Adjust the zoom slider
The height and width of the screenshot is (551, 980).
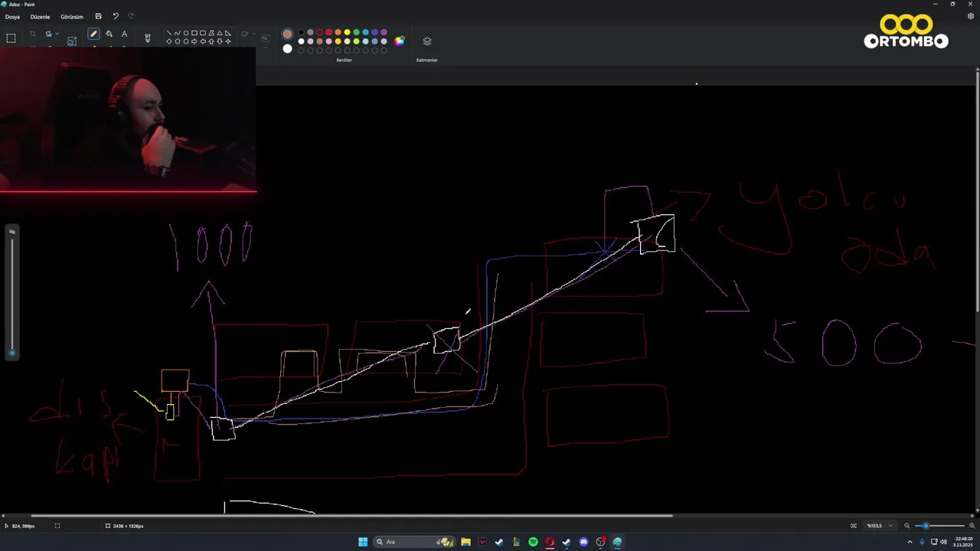tap(939, 526)
